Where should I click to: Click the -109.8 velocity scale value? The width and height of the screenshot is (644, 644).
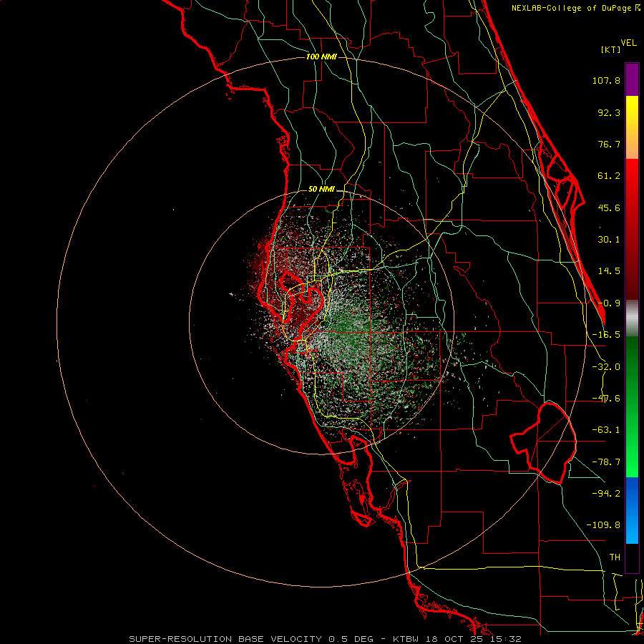603,525
